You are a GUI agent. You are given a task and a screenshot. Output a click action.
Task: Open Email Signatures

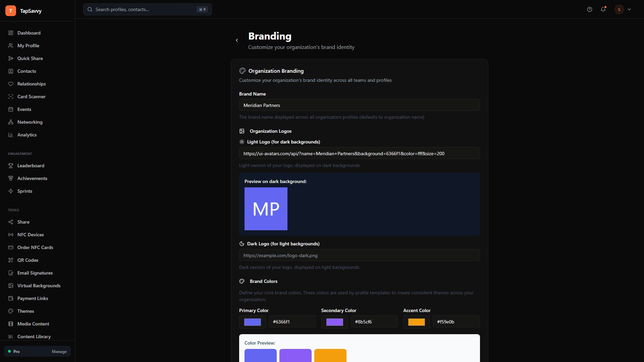tap(35, 273)
